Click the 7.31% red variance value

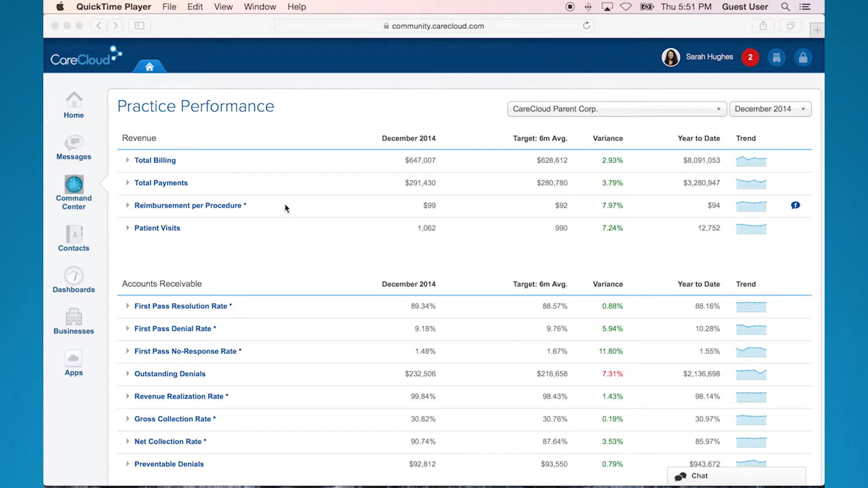pyautogui.click(x=612, y=374)
